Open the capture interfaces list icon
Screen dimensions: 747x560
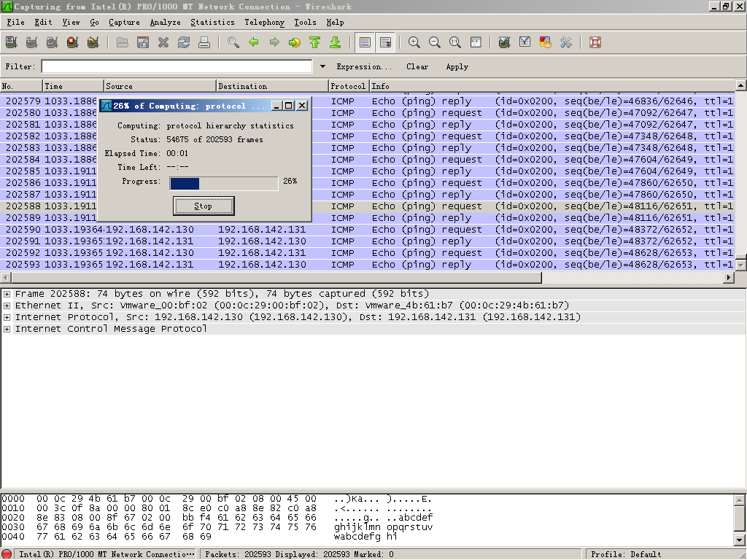[12, 42]
